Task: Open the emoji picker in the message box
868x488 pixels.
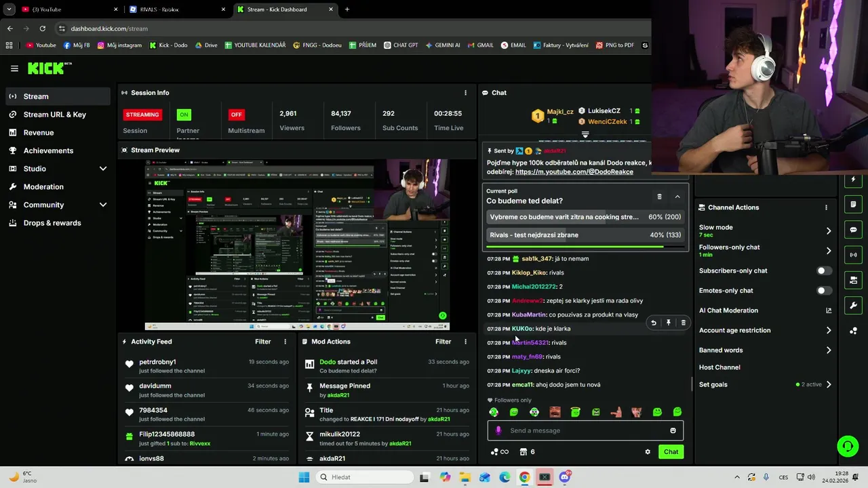Action: tap(673, 430)
